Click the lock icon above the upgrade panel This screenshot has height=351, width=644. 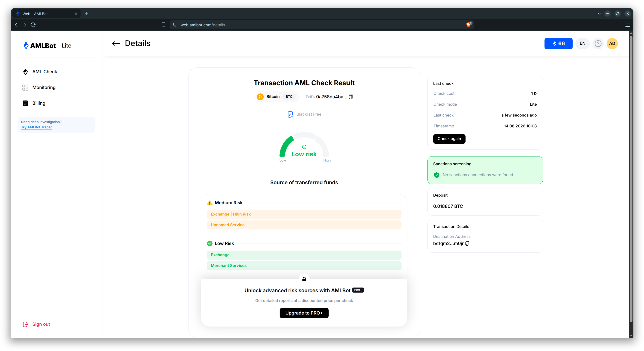[x=304, y=279]
